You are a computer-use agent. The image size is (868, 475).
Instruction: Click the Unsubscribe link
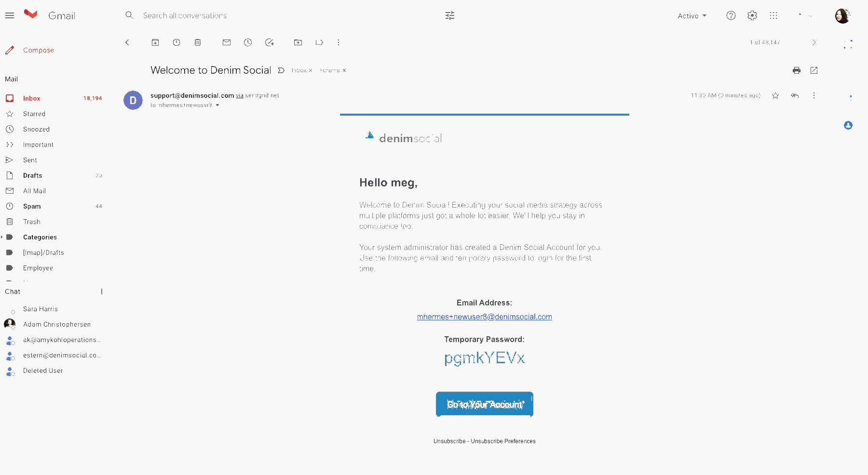point(449,441)
